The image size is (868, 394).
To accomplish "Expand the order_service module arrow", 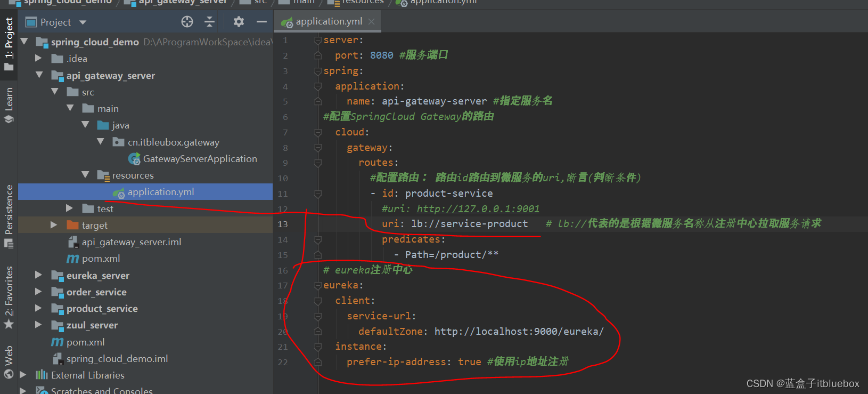I will (x=38, y=292).
